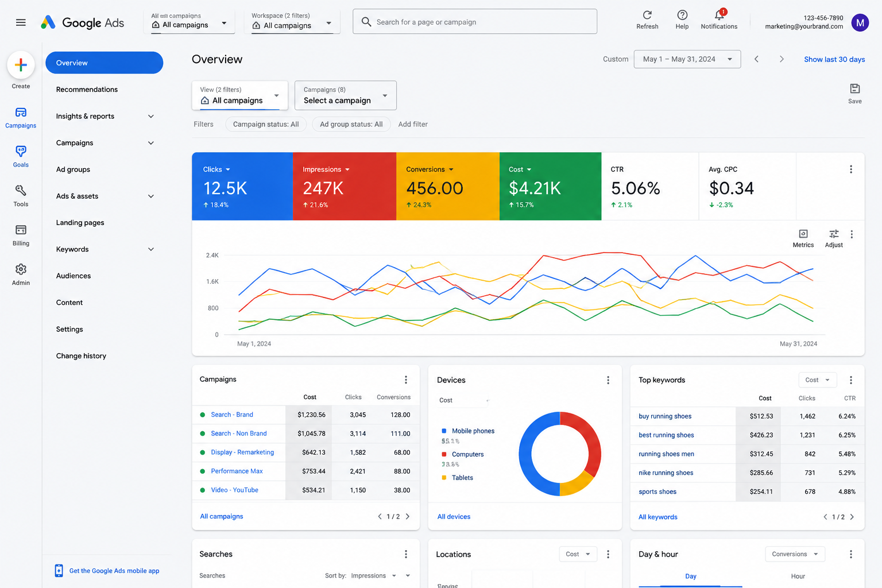Screen dimensions: 882x588
Task: Open Goals in the left rail
Action: (x=21, y=156)
